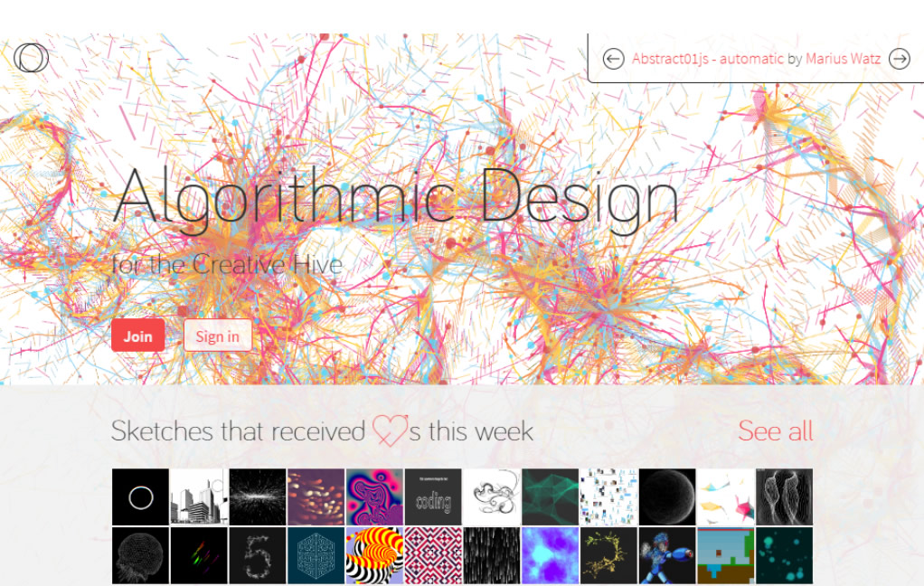Open the green wireframe mesh thumbnail
The width and height of the screenshot is (924, 586).
(551, 497)
